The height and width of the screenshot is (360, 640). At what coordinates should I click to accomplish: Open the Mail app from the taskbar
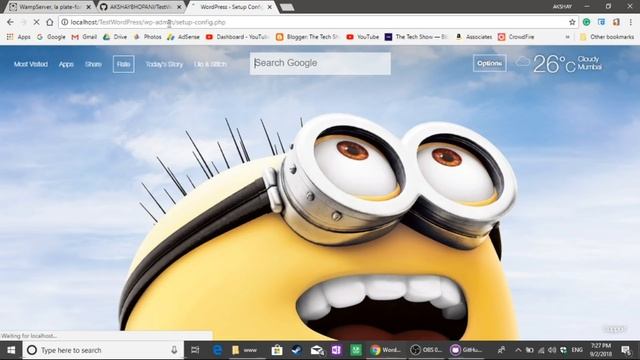point(317,350)
